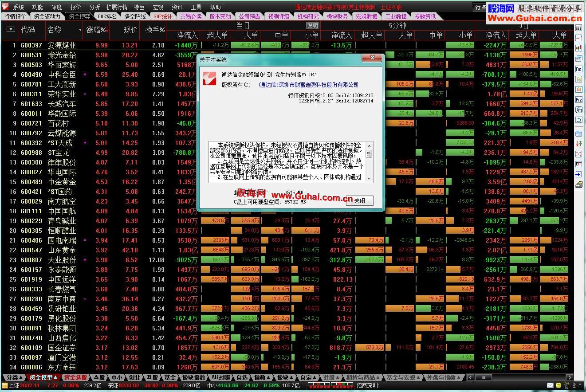The width and height of the screenshot is (586, 392).
Task: Click the blue folder icon in right sidebar
Action: click(578, 133)
